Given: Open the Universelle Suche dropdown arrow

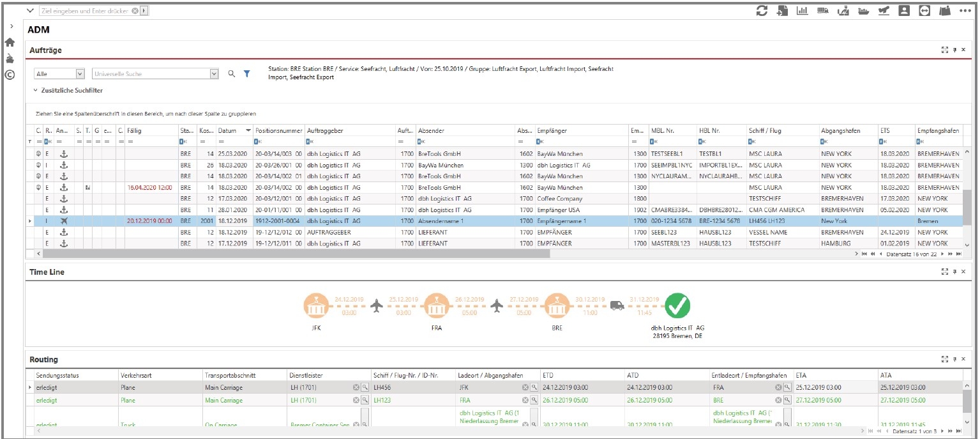Looking at the screenshot, I should pyautogui.click(x=214, y=74).
